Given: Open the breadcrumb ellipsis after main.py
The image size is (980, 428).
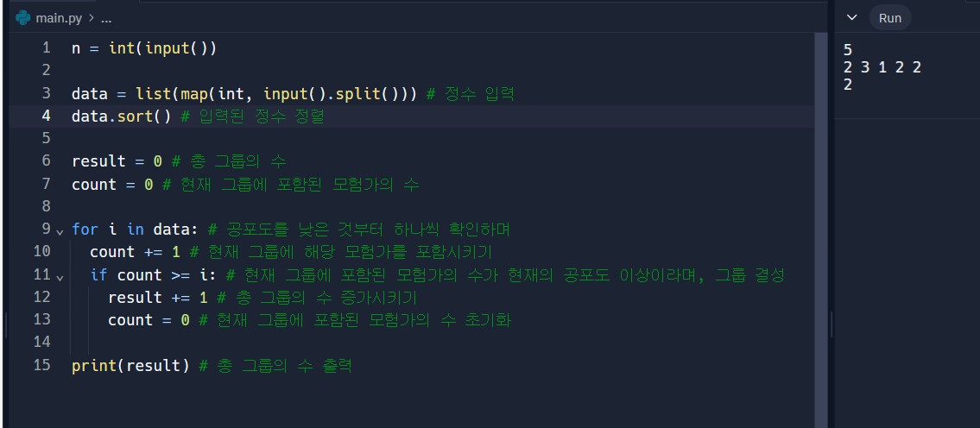Looking at the screenshot, I should coord(105,19).
